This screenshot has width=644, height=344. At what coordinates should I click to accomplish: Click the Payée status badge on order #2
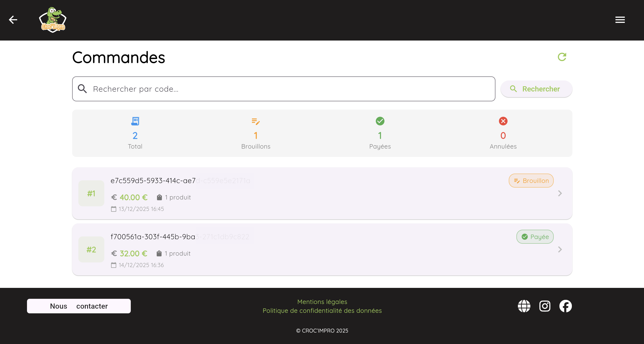(535, 236)
